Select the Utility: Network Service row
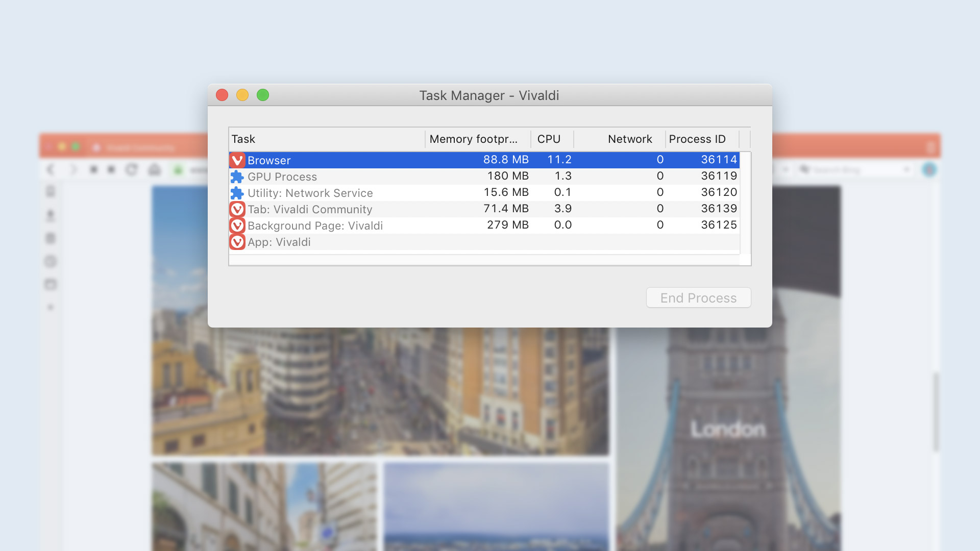Screen dimensions: 980x551 (x=484, y=193)
